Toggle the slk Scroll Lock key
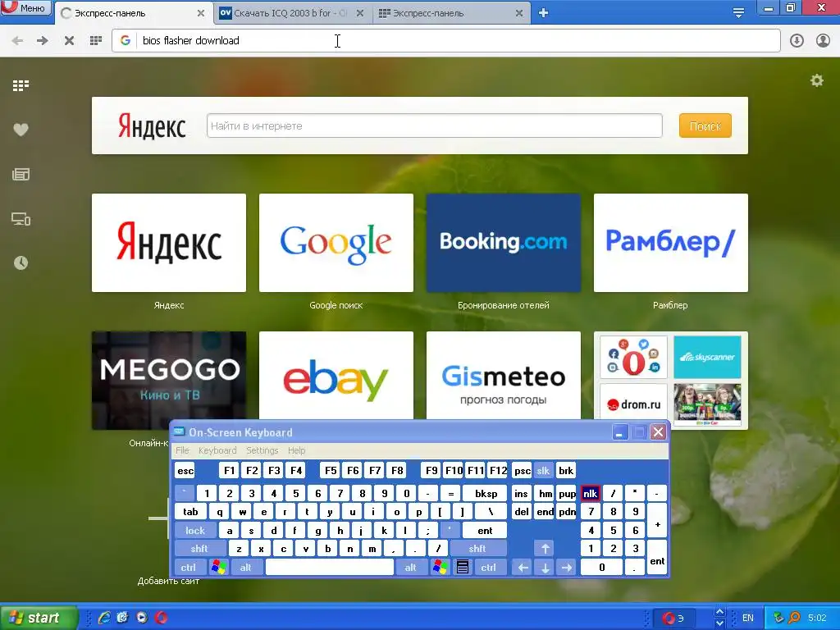 click(x=543, y=471)
